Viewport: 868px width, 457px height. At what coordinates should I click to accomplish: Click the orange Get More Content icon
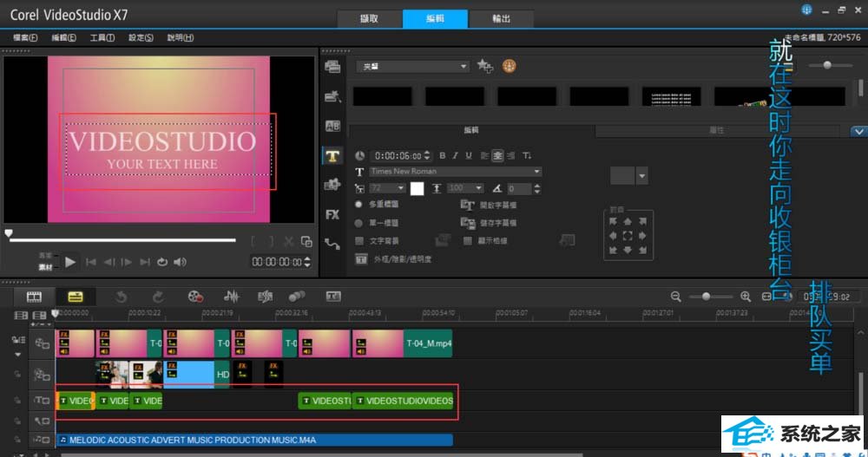point(510,66)
